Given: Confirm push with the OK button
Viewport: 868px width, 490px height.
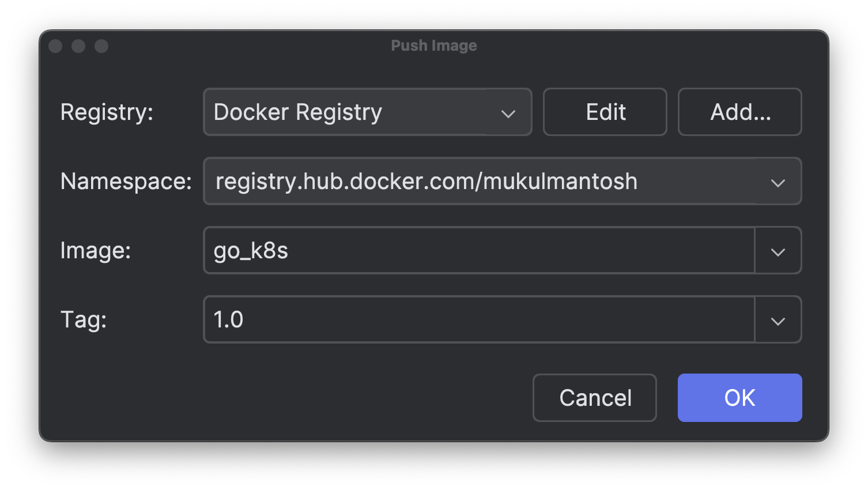Looking at the screenshot, I should coord(740,398).
